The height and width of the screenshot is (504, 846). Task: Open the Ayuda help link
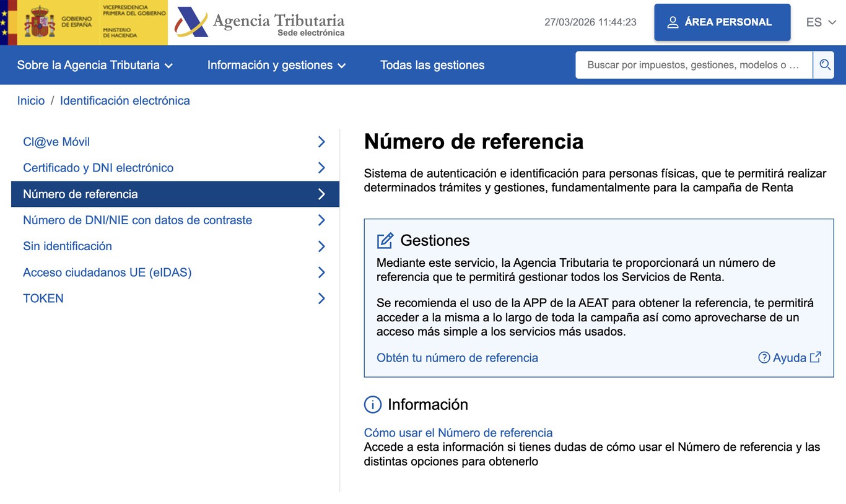790,358
